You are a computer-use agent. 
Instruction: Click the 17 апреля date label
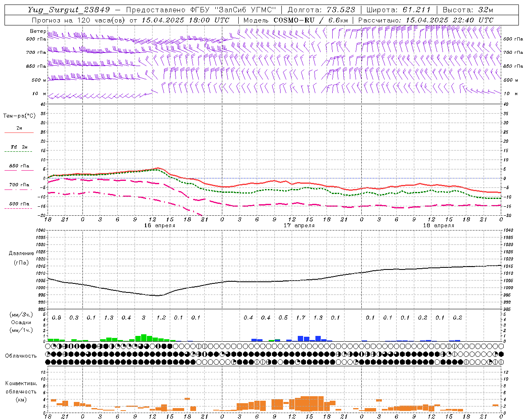(x=299, y=225)
